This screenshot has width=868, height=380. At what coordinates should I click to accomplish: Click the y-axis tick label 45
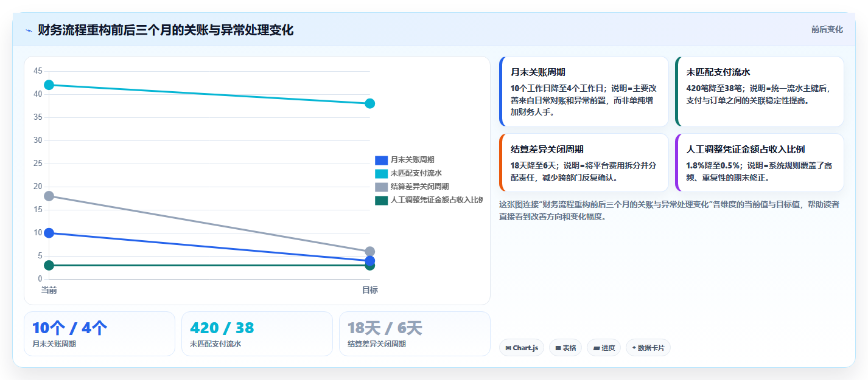38,71
